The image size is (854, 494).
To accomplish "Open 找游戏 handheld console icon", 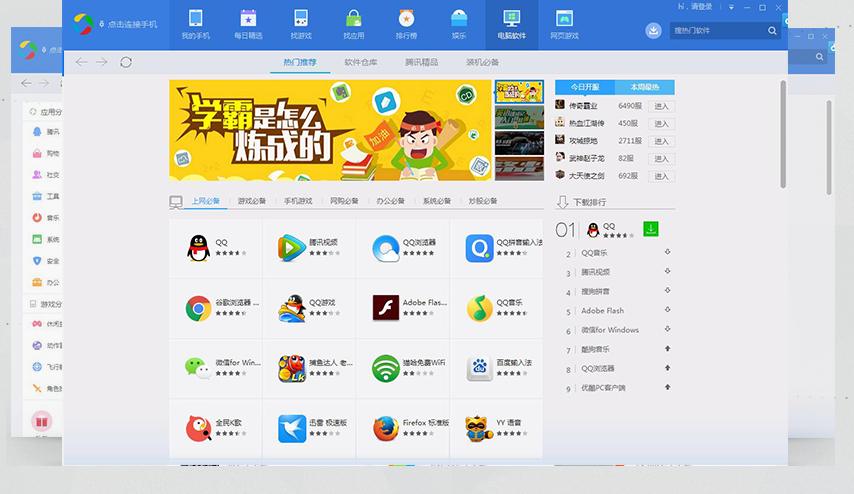I will [301, 19].
